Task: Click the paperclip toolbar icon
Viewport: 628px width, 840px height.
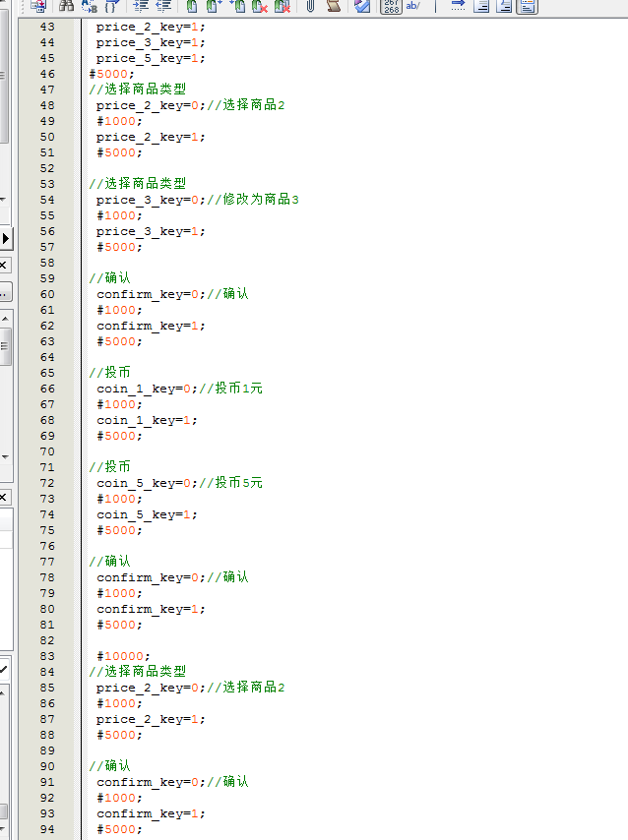Action: click(310, 6)
